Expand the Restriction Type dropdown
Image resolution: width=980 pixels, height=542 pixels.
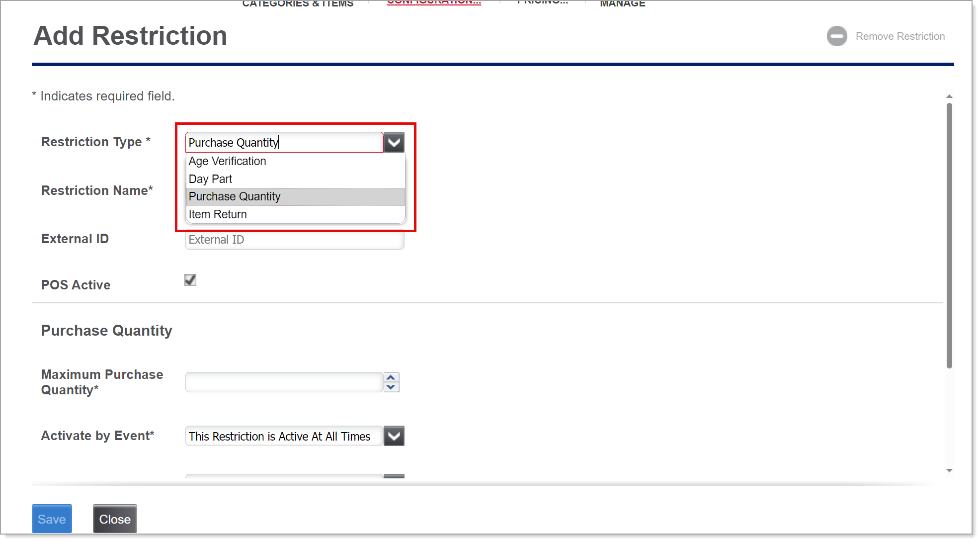(394, 142)
